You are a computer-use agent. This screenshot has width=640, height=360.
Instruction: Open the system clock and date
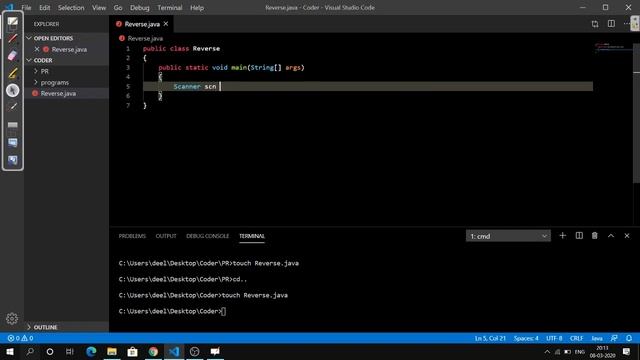[x=602, y=351]
